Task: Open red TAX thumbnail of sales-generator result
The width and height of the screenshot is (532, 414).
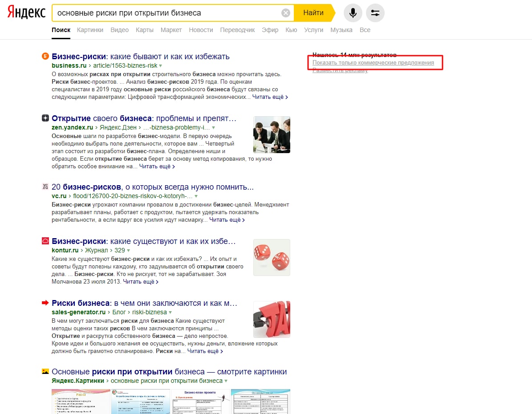Action: [272, 319]
